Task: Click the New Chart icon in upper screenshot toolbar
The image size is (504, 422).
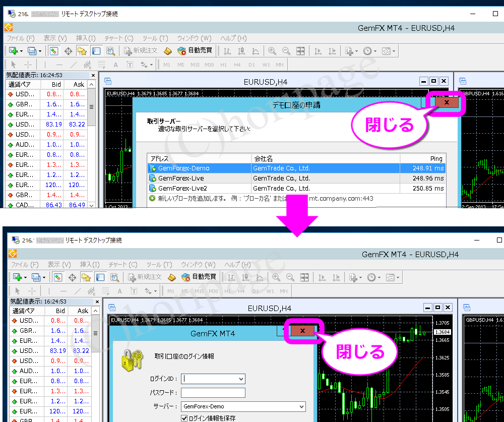Action: tap(13, 51)
